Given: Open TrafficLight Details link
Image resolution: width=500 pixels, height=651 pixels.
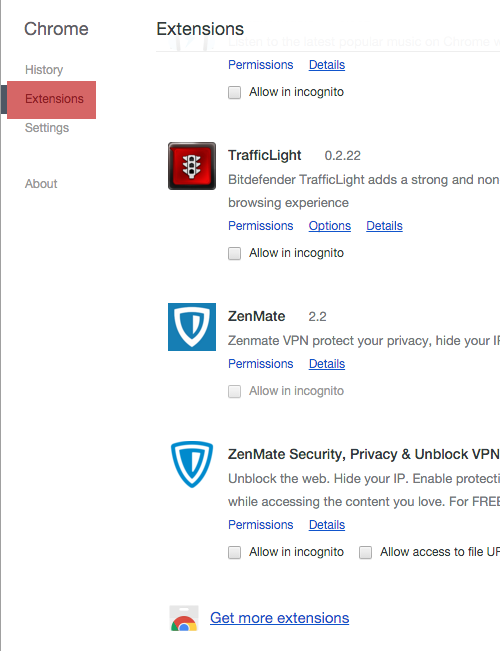Looking at the screenshot, I should 384,226.
